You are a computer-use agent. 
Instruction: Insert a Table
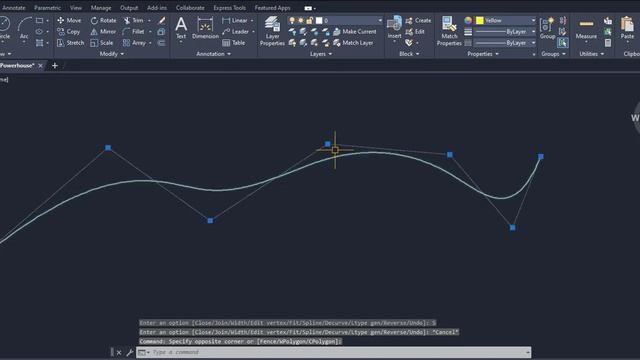pyautogui.click(x=234, y=42)
